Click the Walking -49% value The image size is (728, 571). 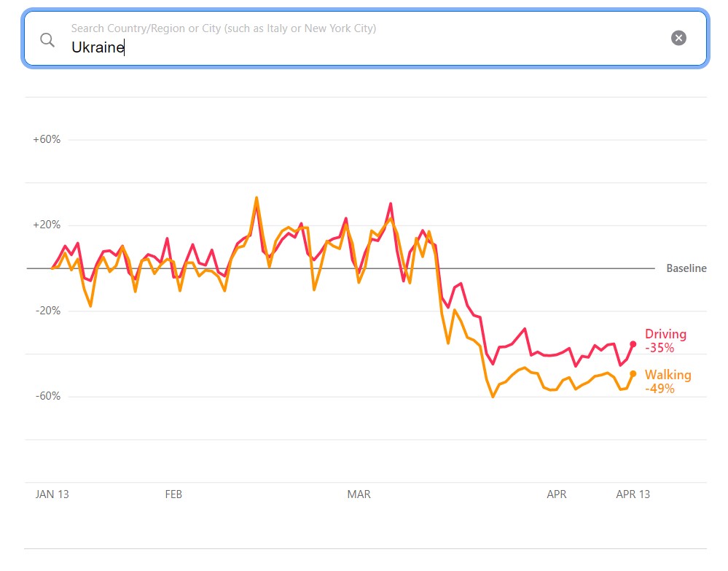pyautogui.click(x=659, y=389)
